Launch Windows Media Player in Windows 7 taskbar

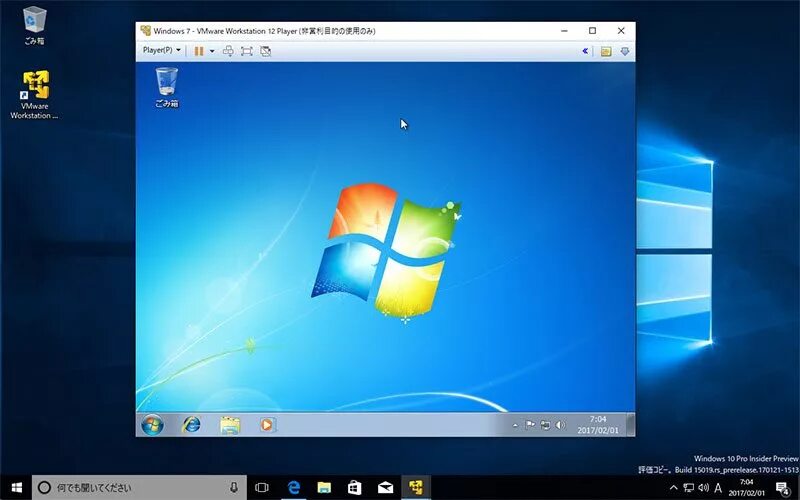coord(267,424)
